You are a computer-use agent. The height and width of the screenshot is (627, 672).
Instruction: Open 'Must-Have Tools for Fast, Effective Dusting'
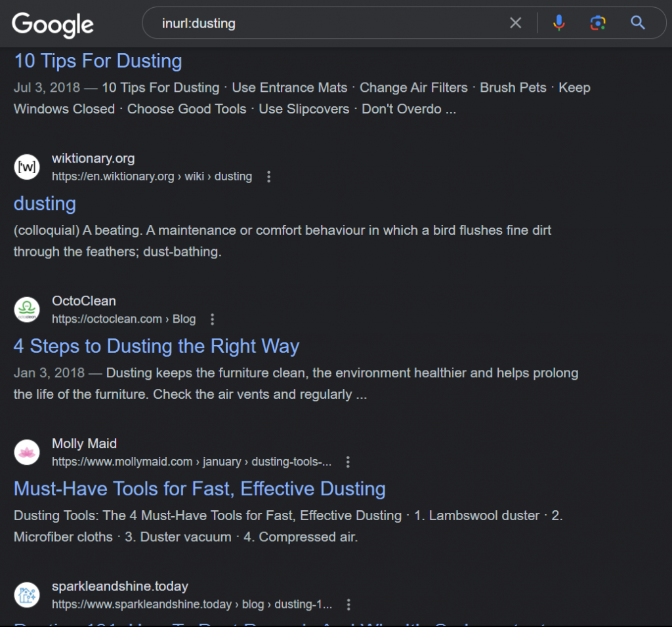(x=199, y=489)
